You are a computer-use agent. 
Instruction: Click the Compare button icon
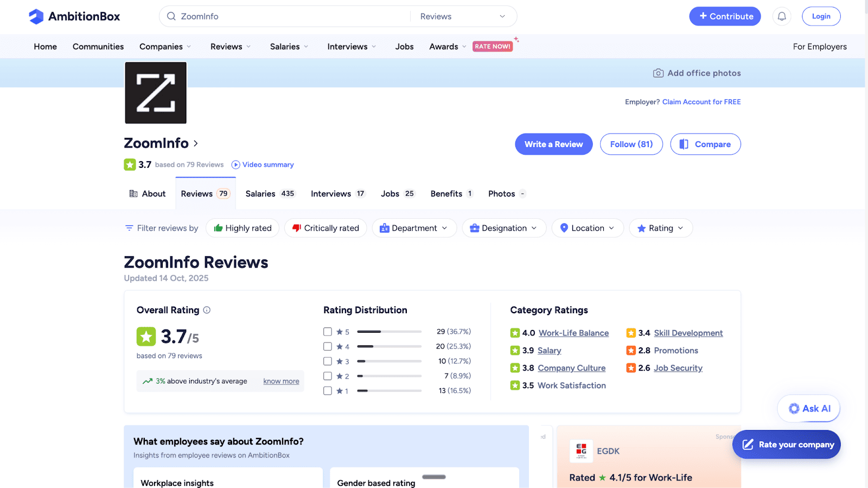point(684,144)
